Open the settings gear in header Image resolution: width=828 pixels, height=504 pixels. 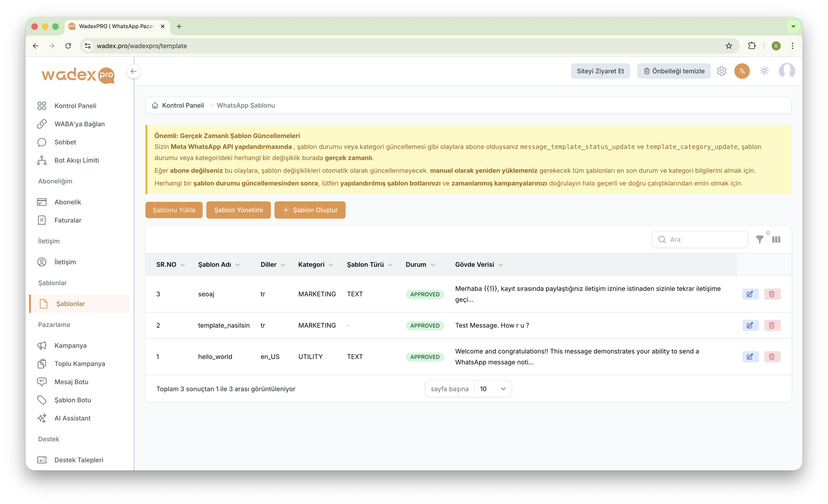pos(721,71)
